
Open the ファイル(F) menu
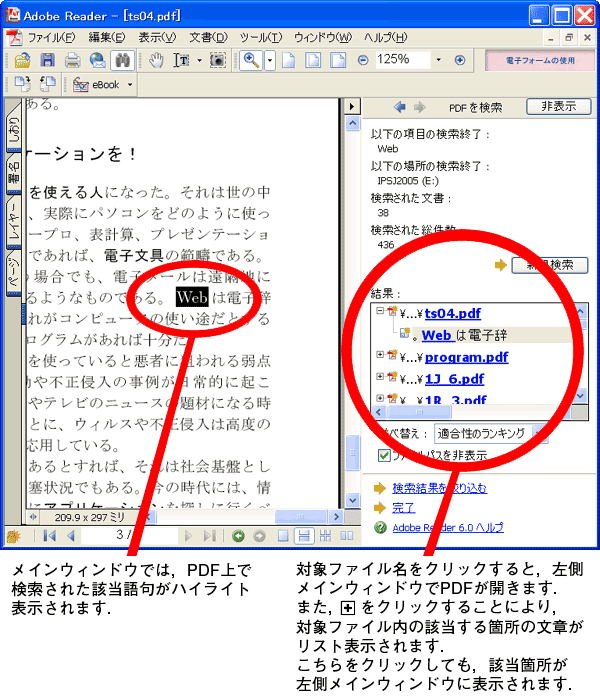coord(52,37)
